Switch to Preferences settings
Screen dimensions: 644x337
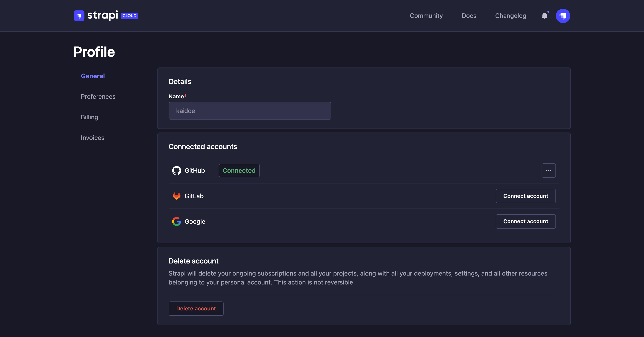tap(98, 96)
